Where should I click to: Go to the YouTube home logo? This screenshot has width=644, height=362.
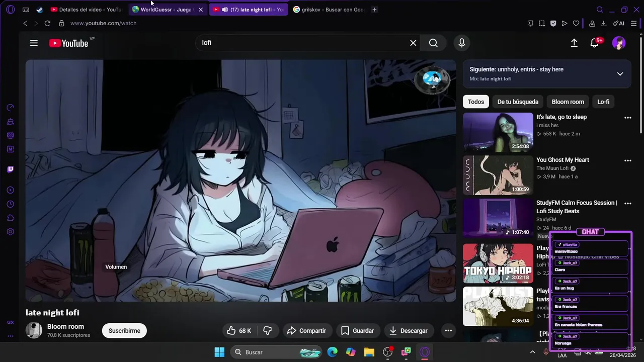[68, 43]
